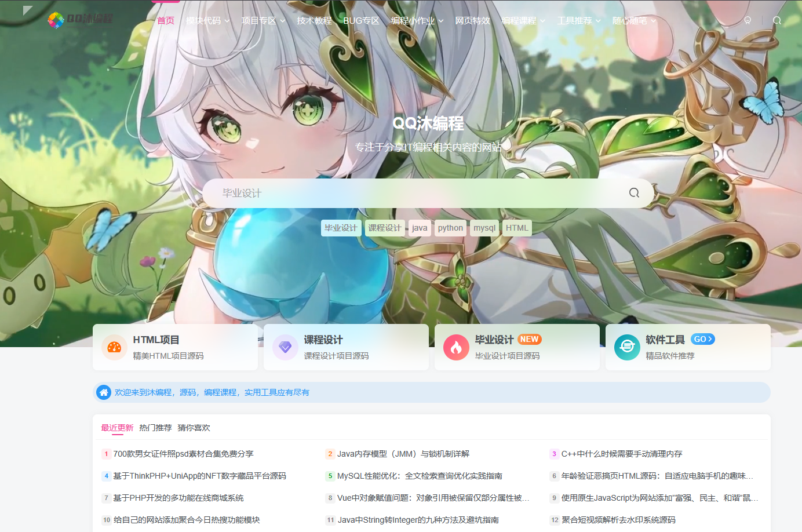Switch to the 最近更新 tab
The width and height of the screenshot is (802, 532).
117,428
